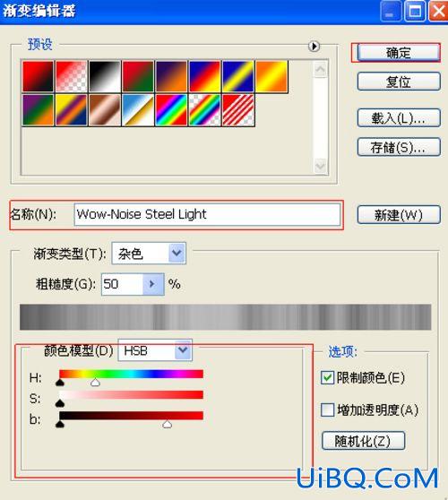Click the H slider black left handle
The image size is (448, 500).
[60, 383]
